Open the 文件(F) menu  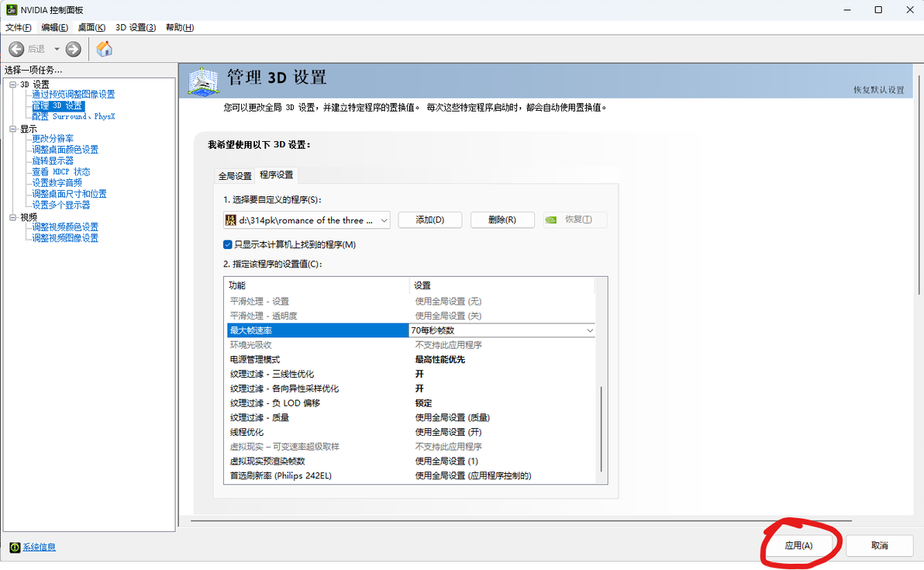tap(19, 27)
